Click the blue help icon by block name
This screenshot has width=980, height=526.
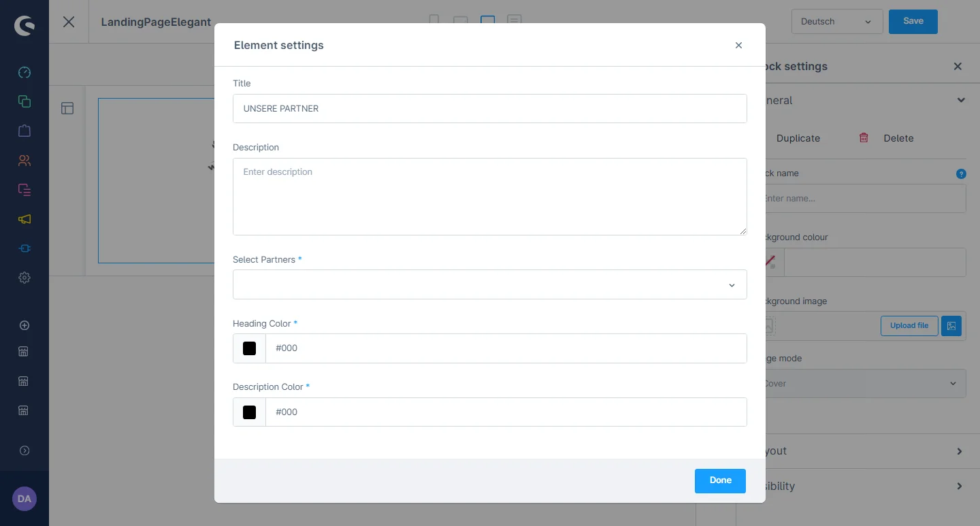click(x=961, y=174)
